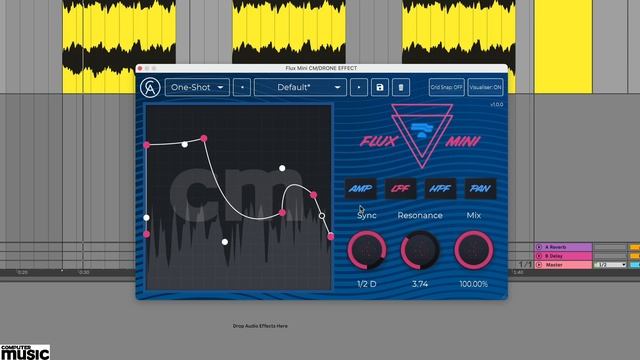Select the Master track name
Viewport: 640px width, 360px height.
(554, 265)
